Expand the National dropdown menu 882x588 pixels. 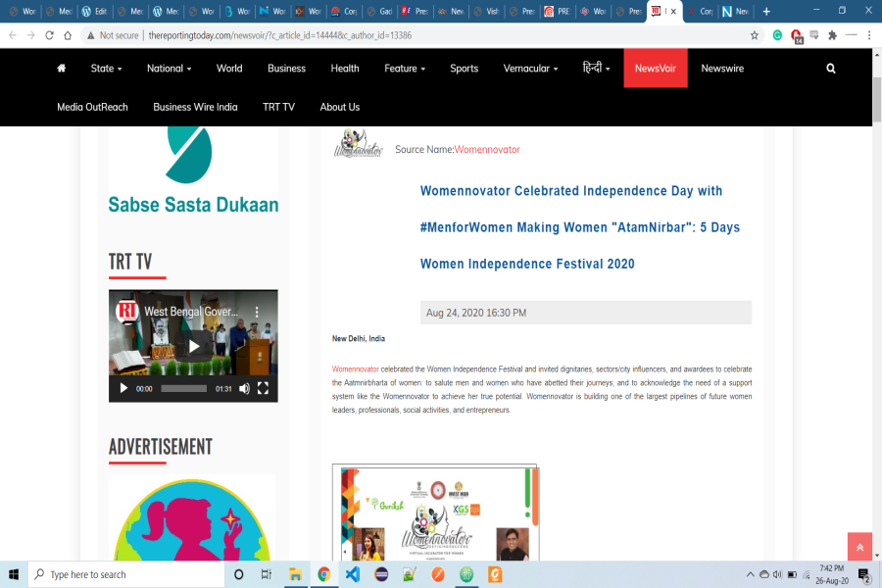click(170, 69)
